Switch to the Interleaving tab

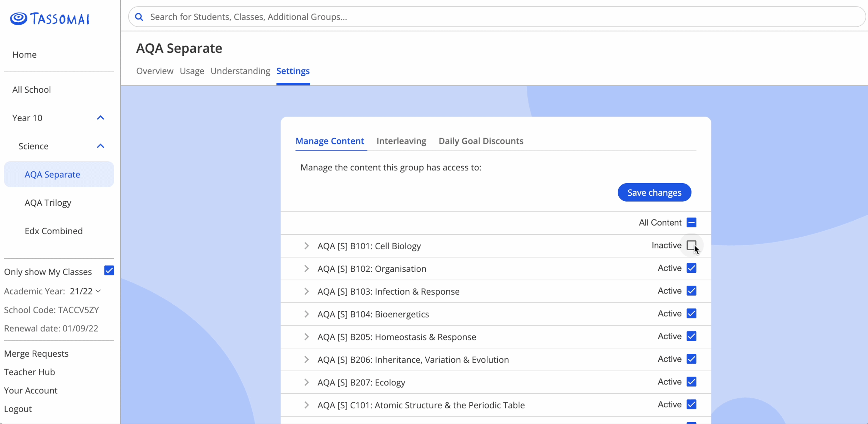click(401, 141)
